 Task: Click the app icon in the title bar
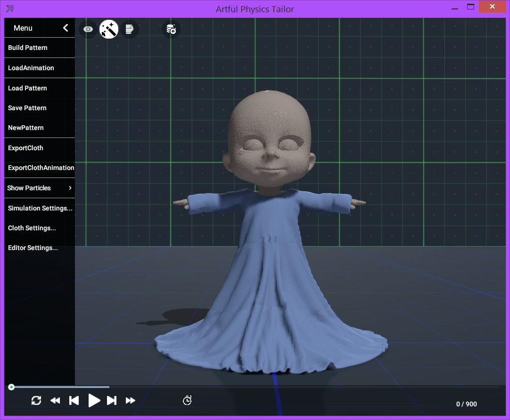[10, 8]
